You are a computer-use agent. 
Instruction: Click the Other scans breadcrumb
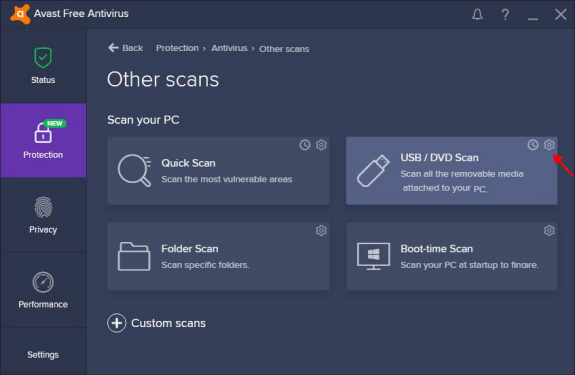[284, 49]
